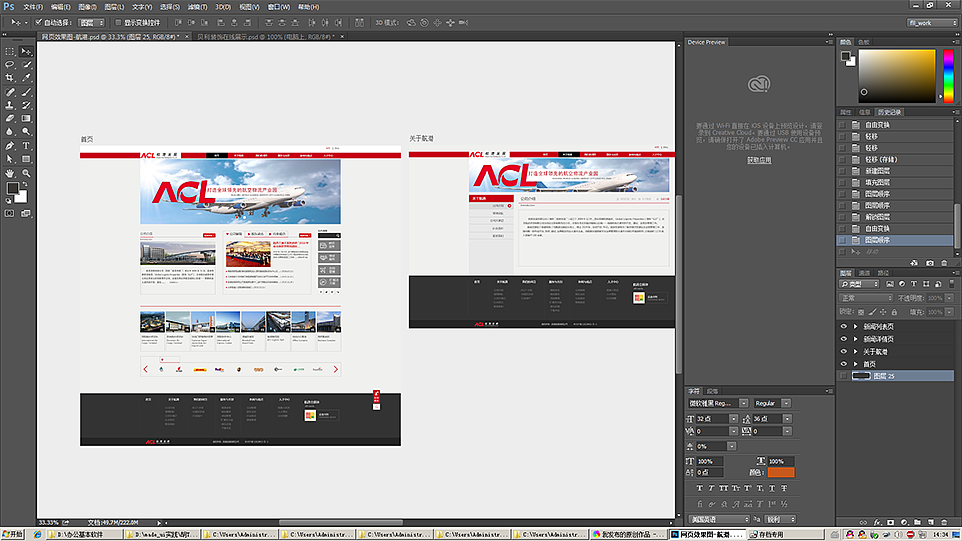The height and width of the screenshot is (541, 962).
Task: Click the underline T button in Character panel
Action: tap(772, 488)
